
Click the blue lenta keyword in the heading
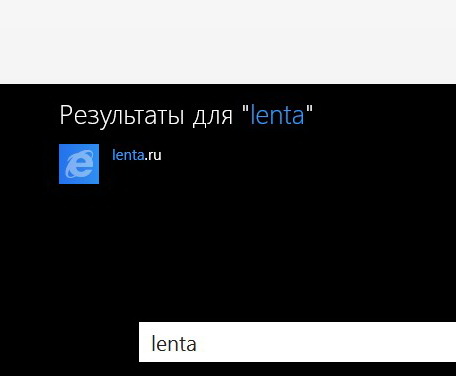click(277, 115)
